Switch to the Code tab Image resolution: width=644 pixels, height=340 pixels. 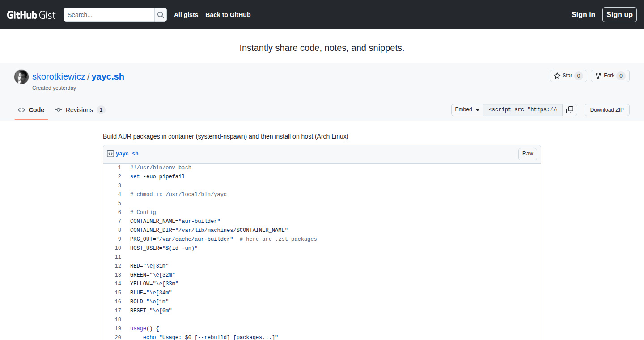point(31,110)
